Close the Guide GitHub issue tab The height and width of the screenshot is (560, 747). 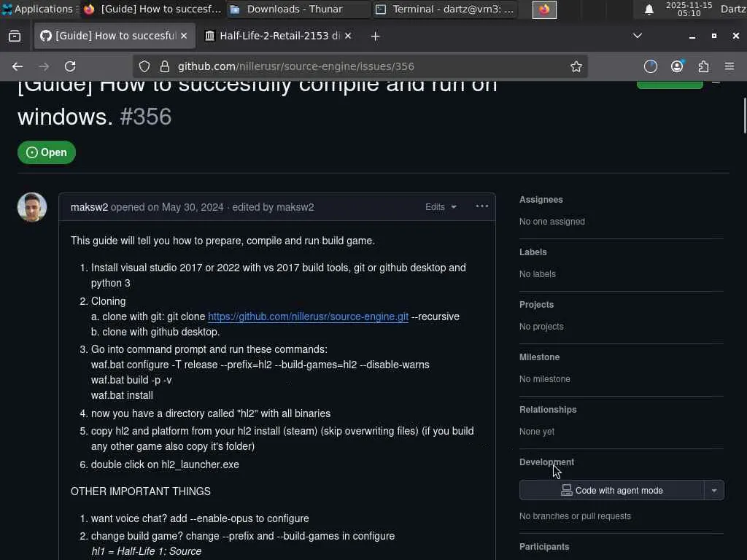[x=184, y=36]
